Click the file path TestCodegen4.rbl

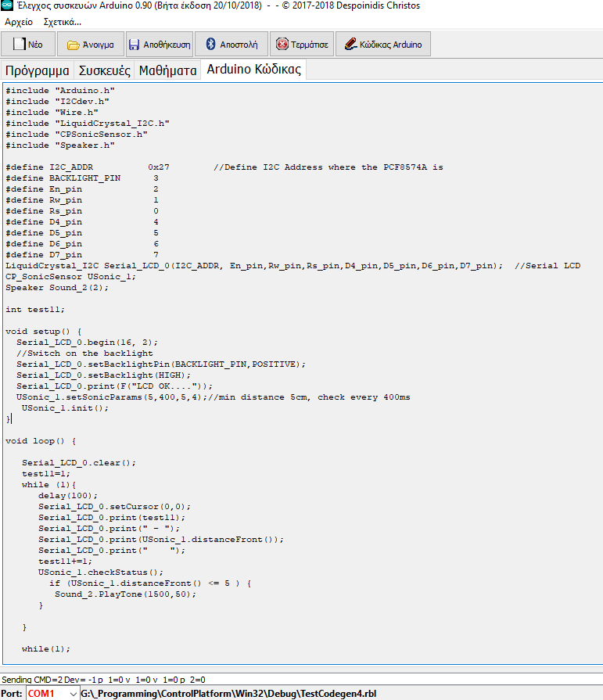(x=228, y=694)
